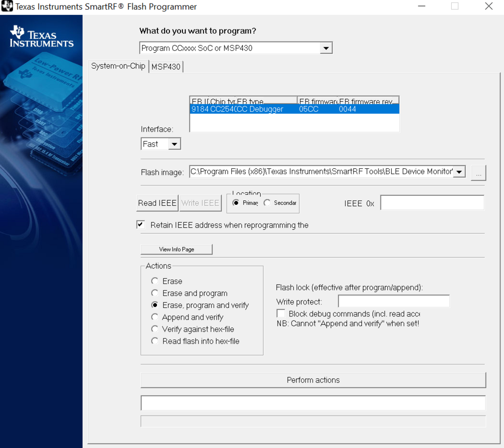504x448 pixels.
Task: Choose Verify against hex-file option
Action: 155,329
